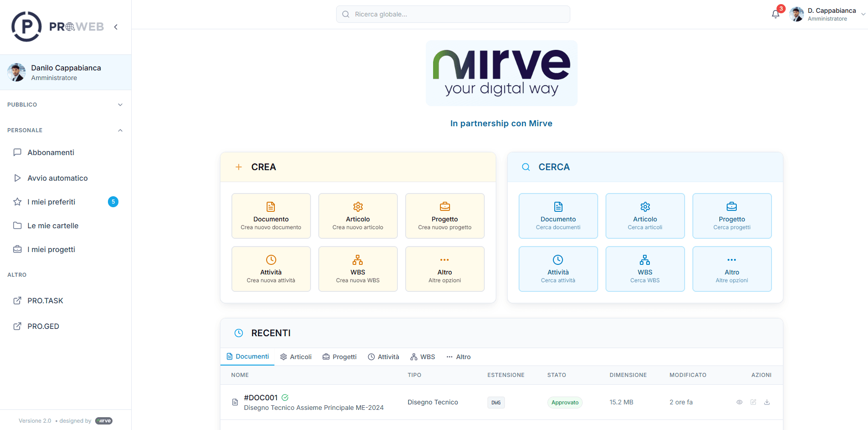Click the Mirve partner logo banner

point(501,73)
